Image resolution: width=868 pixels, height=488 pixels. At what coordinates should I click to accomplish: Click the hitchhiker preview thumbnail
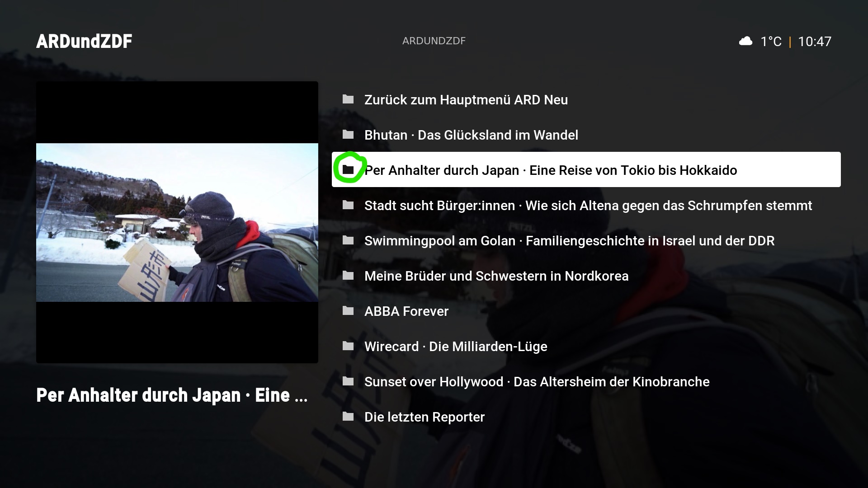pos(177,222)
